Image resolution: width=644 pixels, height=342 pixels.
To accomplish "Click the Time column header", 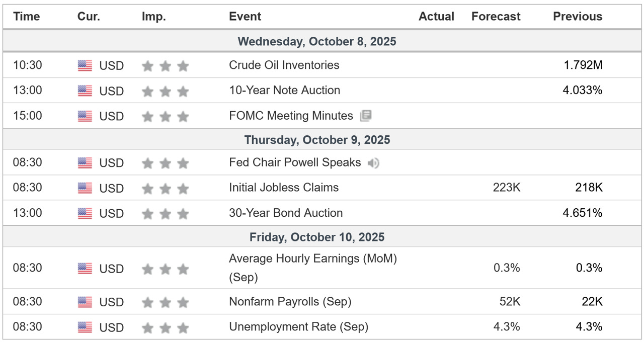I will (x=27, y=17).
